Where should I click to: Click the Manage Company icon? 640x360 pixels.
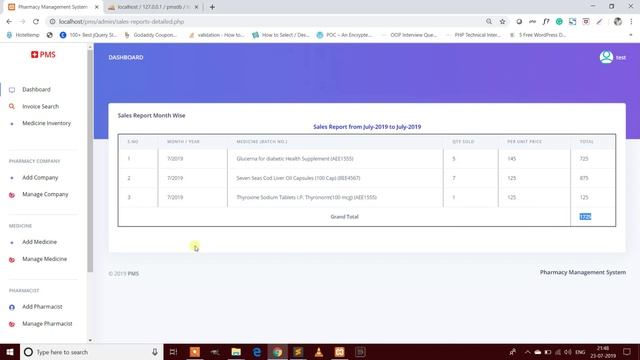[12, 195]
